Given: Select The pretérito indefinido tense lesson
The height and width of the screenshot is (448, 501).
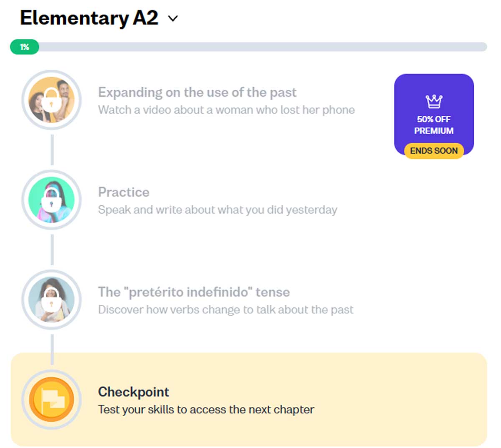Looking at the screenshot, I should [194, 292].
